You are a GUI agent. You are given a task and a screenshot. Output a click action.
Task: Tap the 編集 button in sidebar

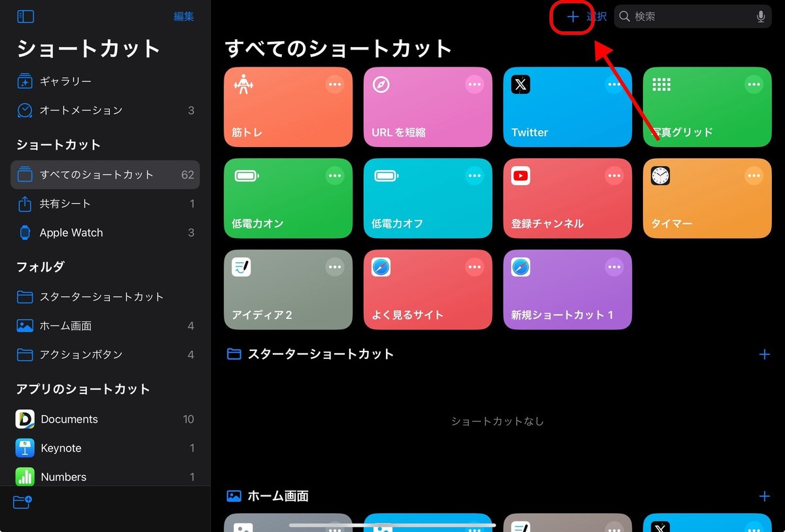click(x=184, y=17)
